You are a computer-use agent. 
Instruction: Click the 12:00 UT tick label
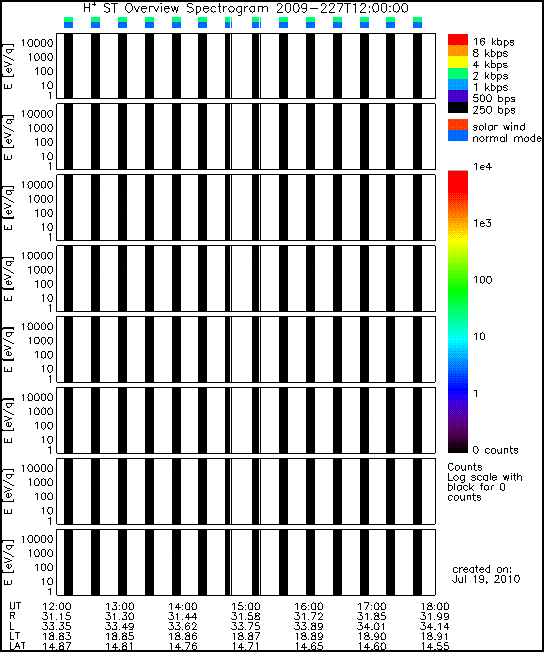click(57, 607)
